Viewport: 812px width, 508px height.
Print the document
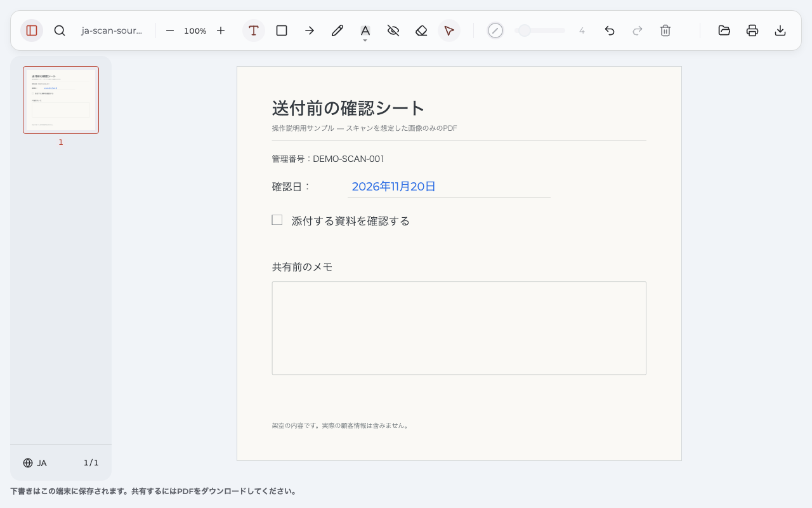752,30
